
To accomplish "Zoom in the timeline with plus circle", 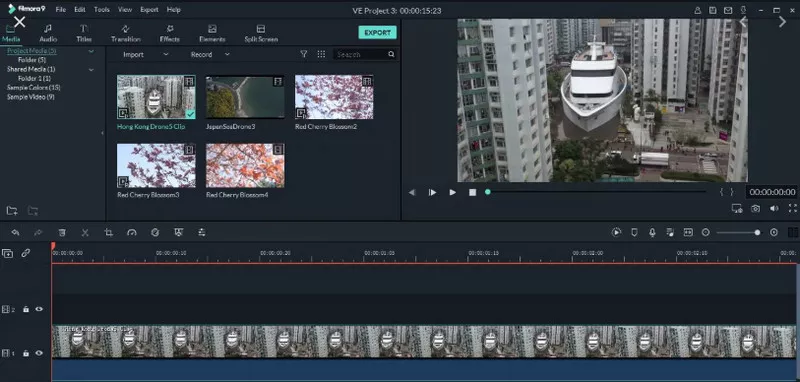I will 774,233.
